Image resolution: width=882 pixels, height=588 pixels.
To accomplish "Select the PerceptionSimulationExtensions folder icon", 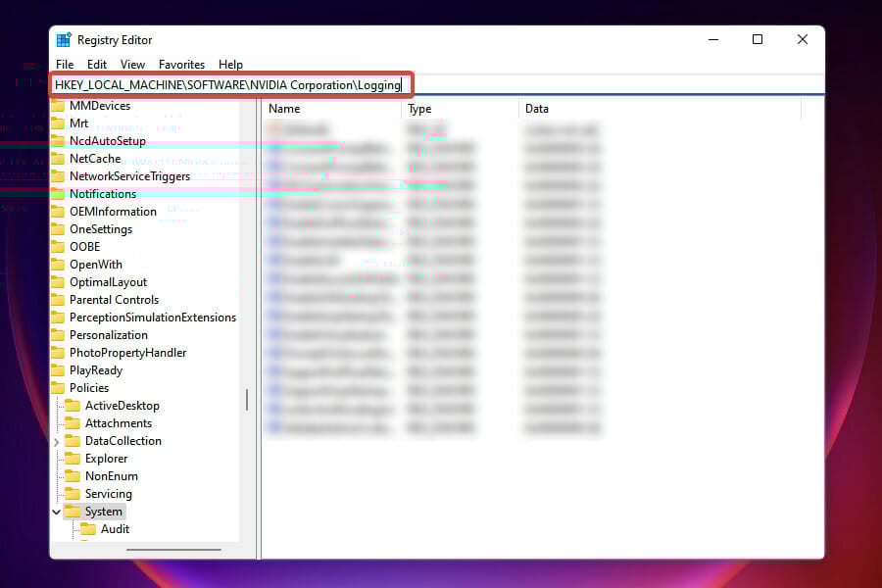I will click(58, 318).
